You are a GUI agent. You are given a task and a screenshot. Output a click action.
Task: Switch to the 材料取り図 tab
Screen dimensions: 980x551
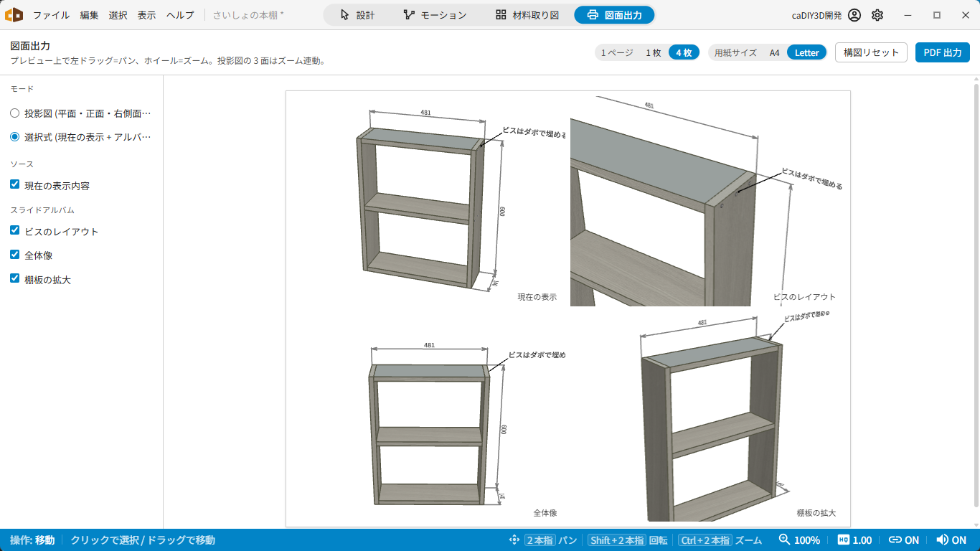(527, 15)
